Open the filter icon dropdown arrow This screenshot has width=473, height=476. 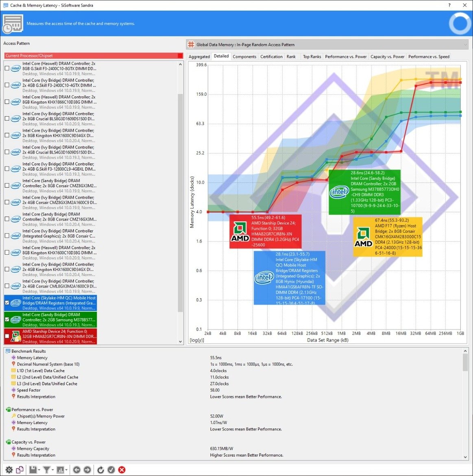(52, 470)
